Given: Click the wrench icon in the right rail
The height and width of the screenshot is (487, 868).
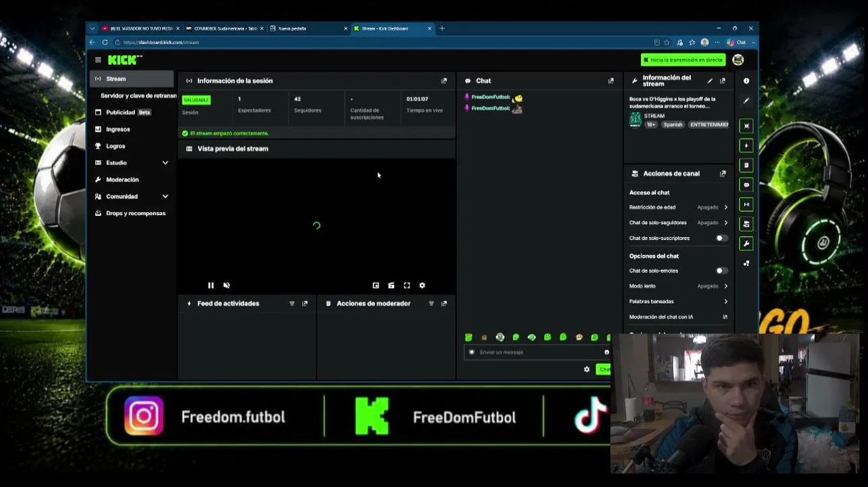Looking at the screenshot, I should click(746, 243).
